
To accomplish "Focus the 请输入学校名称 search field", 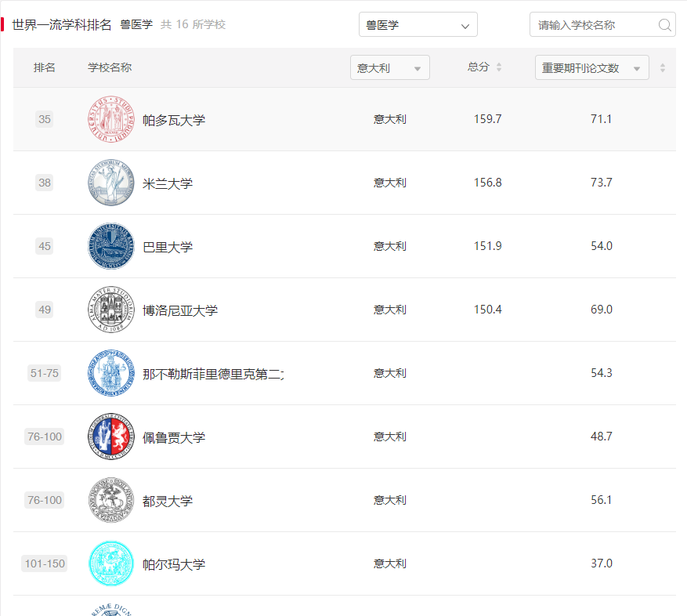I will 602,24.
